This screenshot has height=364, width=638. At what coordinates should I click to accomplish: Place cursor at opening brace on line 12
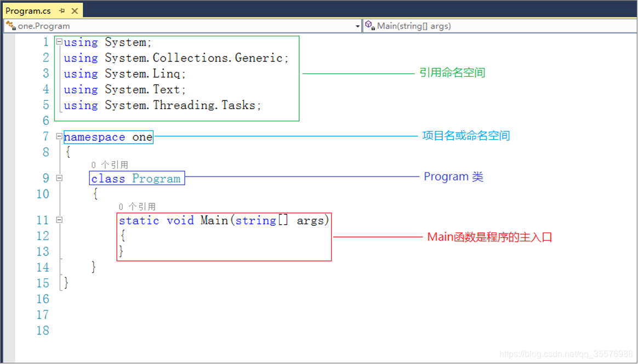click(x=122, y=236)
